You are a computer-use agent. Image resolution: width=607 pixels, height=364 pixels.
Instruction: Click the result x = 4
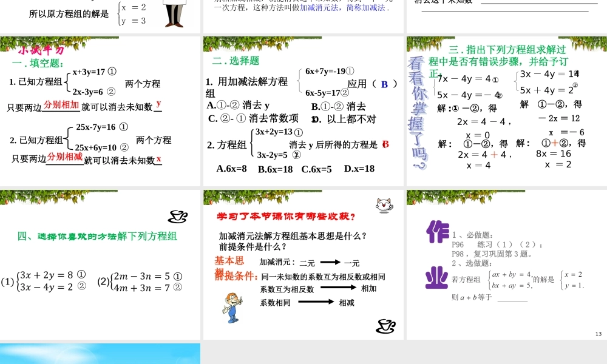click(x=478, y=166)
